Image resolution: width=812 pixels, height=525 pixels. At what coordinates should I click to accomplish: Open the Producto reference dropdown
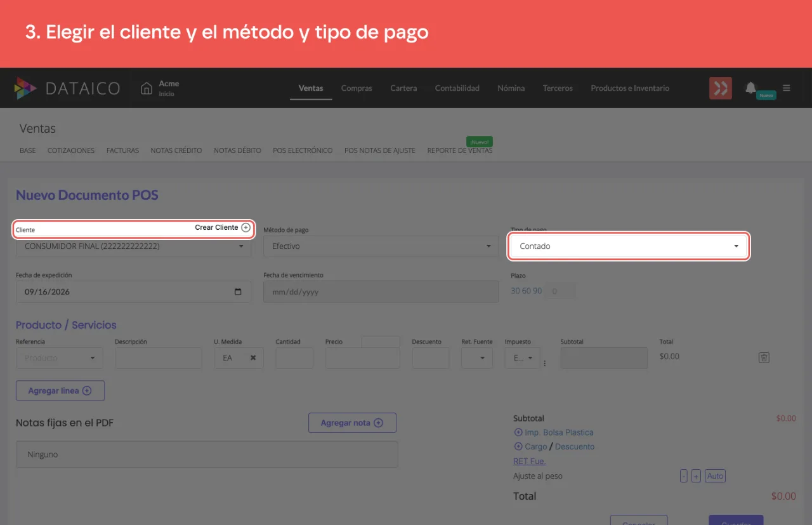tap(60, 358)
